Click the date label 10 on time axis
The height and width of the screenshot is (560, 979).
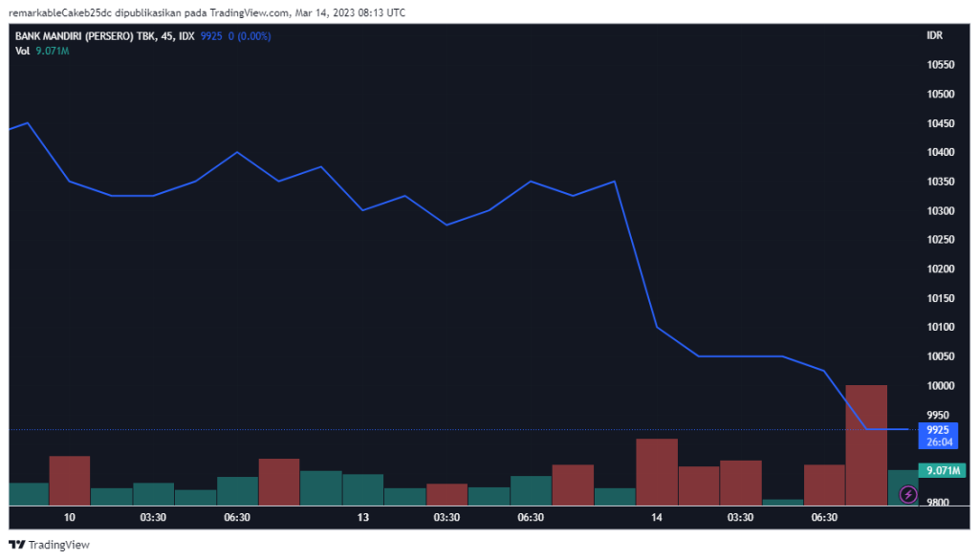coord(69,517)
